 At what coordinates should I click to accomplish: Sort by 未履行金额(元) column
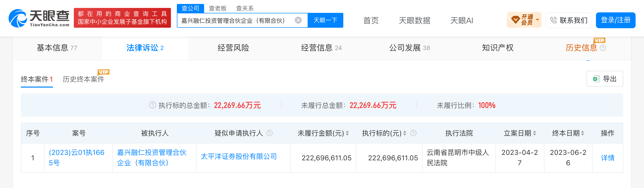347,133
